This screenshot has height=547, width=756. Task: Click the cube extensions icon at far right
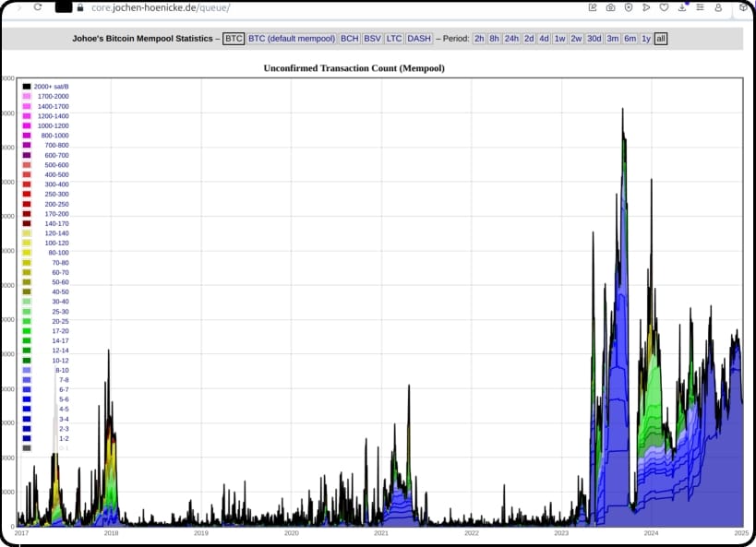pyautogui.click(x=743, y=7)
